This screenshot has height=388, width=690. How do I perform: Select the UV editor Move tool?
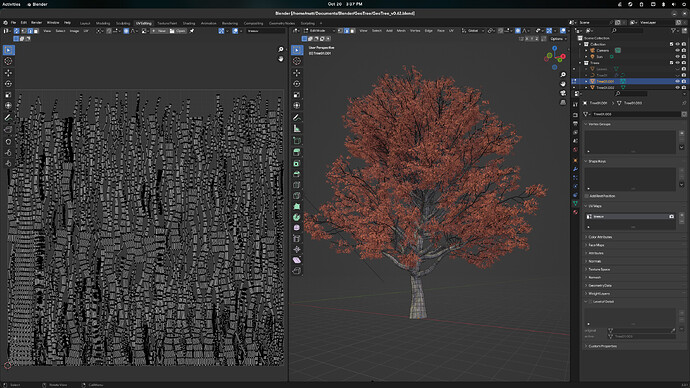click(8, 73)
